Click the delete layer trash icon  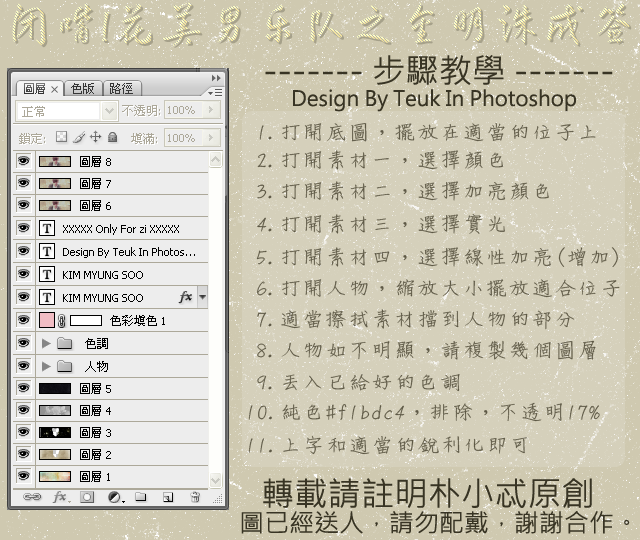[195, 496]
